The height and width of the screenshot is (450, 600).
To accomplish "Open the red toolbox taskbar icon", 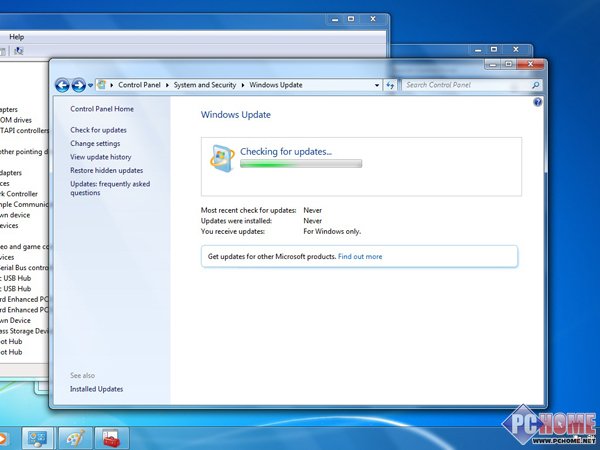I will click(x=111, y=439).
